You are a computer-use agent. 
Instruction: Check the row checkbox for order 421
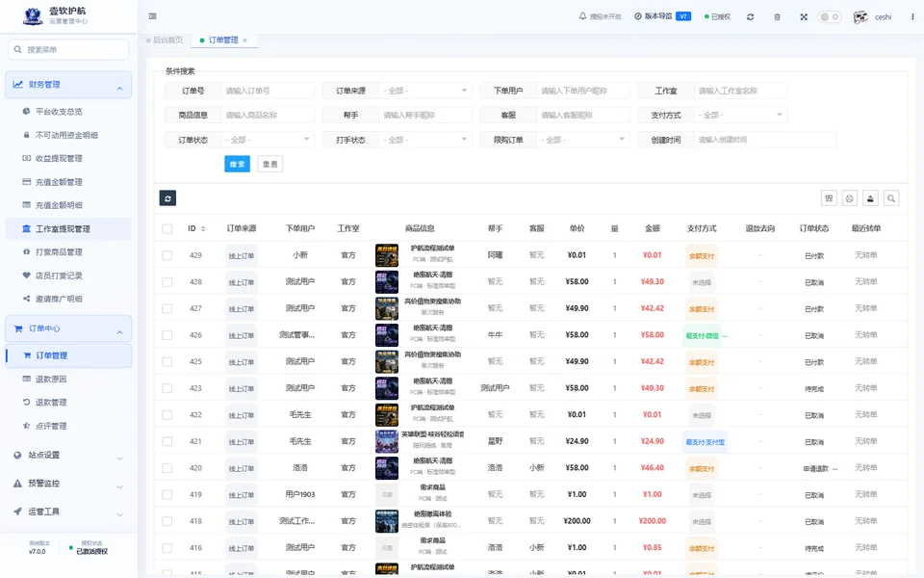click(x=167, y=441)
